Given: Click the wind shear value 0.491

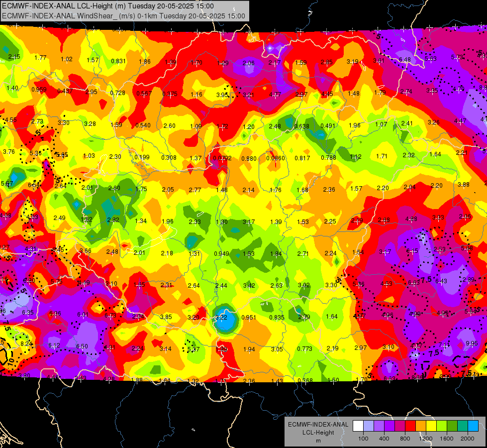Looking at the screenshot, I should (x=328, y=125).
